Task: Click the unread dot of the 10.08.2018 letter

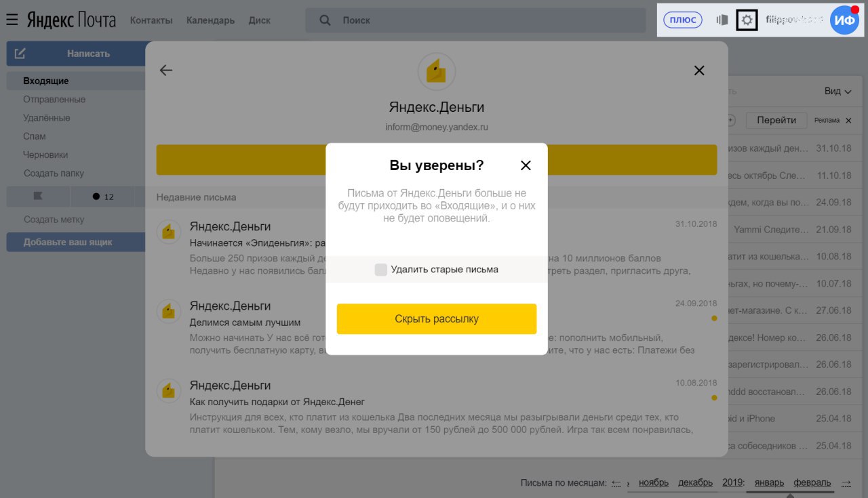Action: pyautogui.click(x=714, y=398)
